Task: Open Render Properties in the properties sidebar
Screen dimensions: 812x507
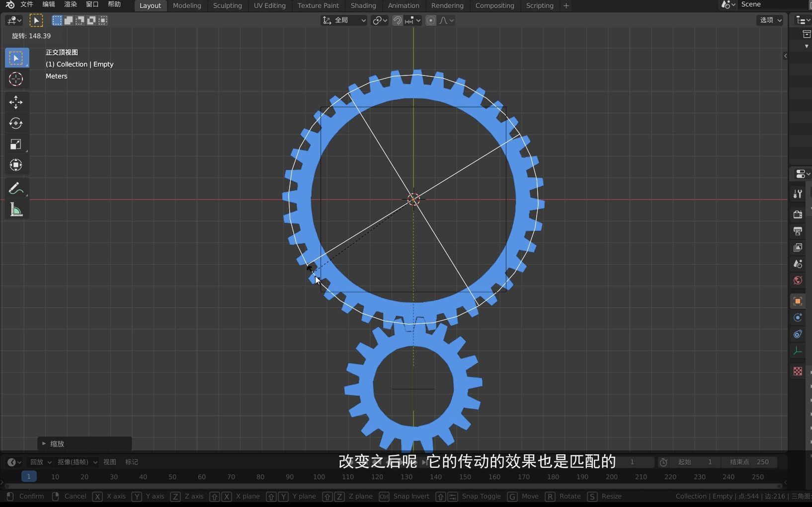Action: point(798,214)
